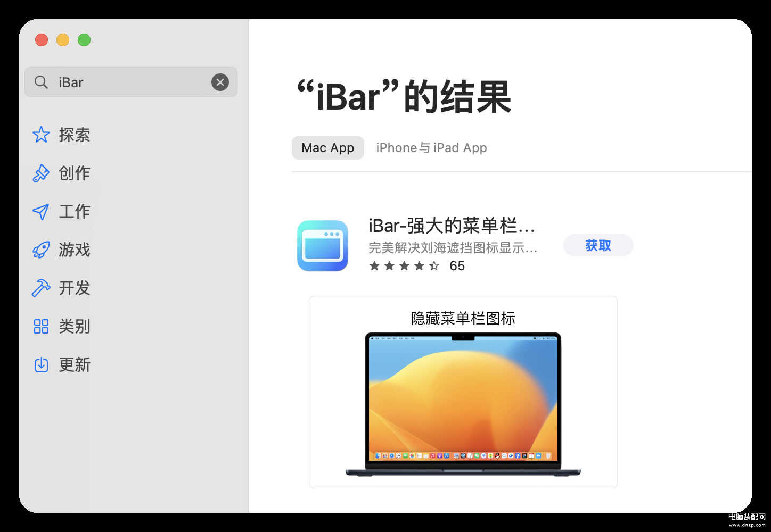Open the 开发 section
The image size is (771, 532).
pos(75,288)
